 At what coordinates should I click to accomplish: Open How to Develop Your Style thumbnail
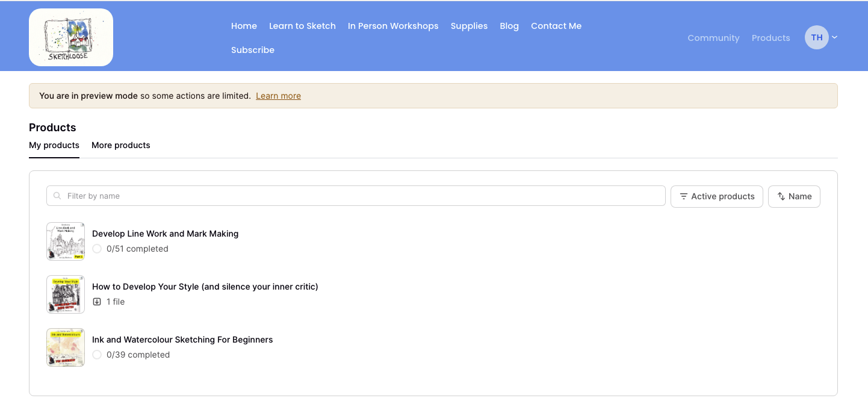66,294
